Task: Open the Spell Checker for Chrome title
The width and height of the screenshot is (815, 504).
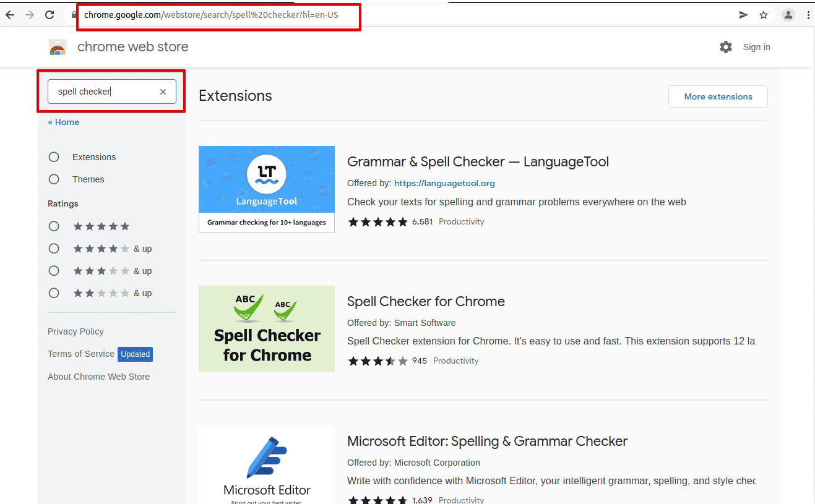Action: point(426,302)
